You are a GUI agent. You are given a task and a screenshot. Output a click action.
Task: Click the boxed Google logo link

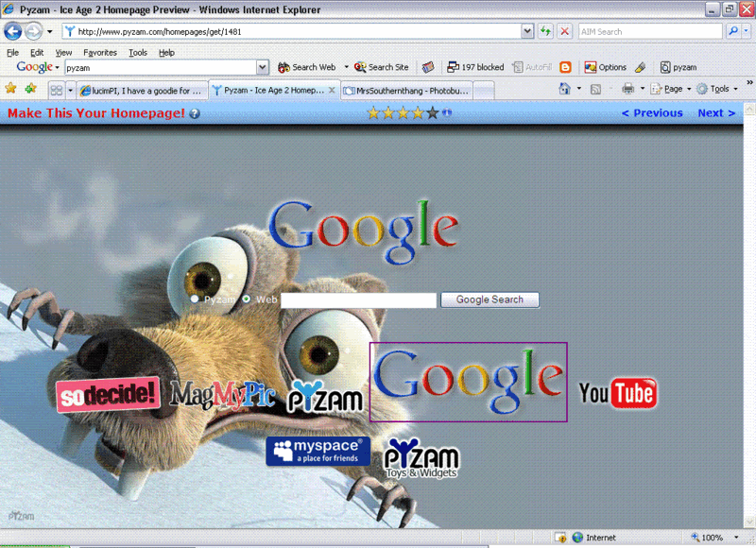coord(468,383)
